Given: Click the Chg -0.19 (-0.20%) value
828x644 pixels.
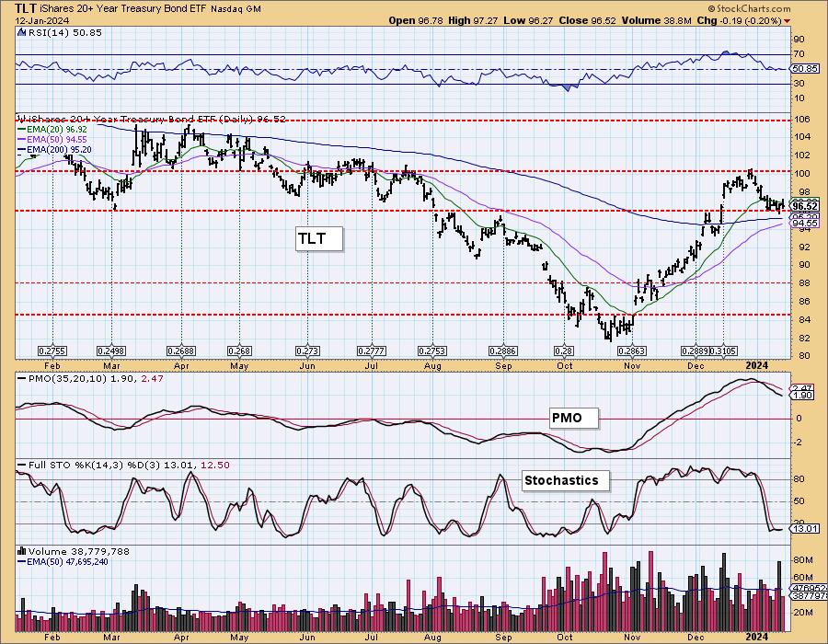Looking at the screenshot, I should [x=738, y=20].
